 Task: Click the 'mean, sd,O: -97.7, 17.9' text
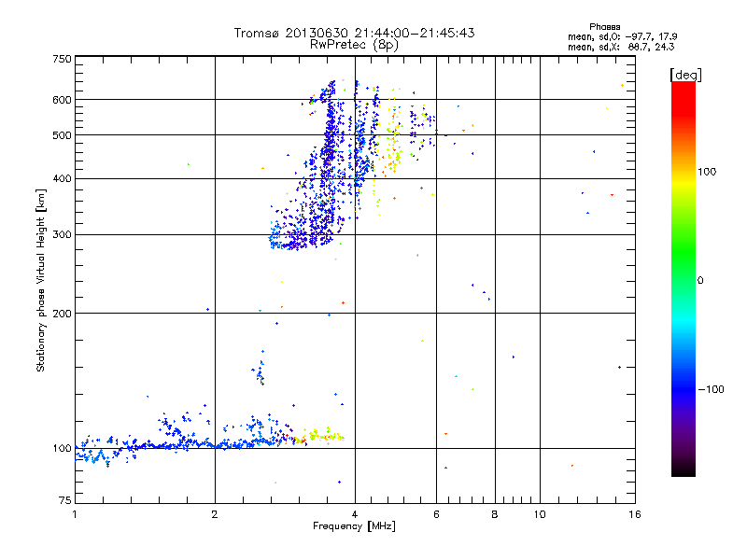[622, 36]
